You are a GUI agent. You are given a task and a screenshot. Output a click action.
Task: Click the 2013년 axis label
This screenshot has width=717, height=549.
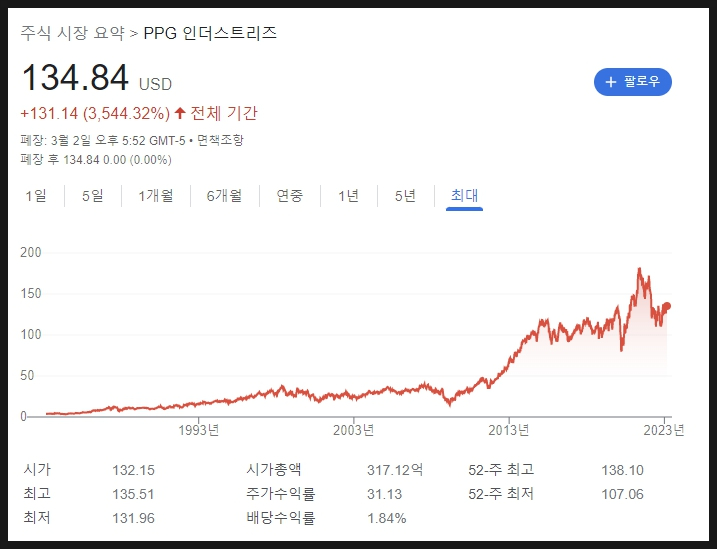509,430
